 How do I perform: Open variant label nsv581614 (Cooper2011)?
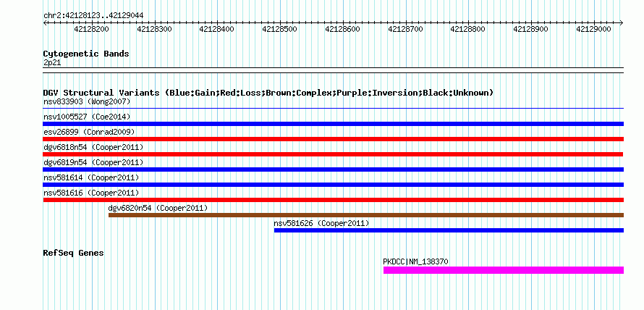pos(91,177)
